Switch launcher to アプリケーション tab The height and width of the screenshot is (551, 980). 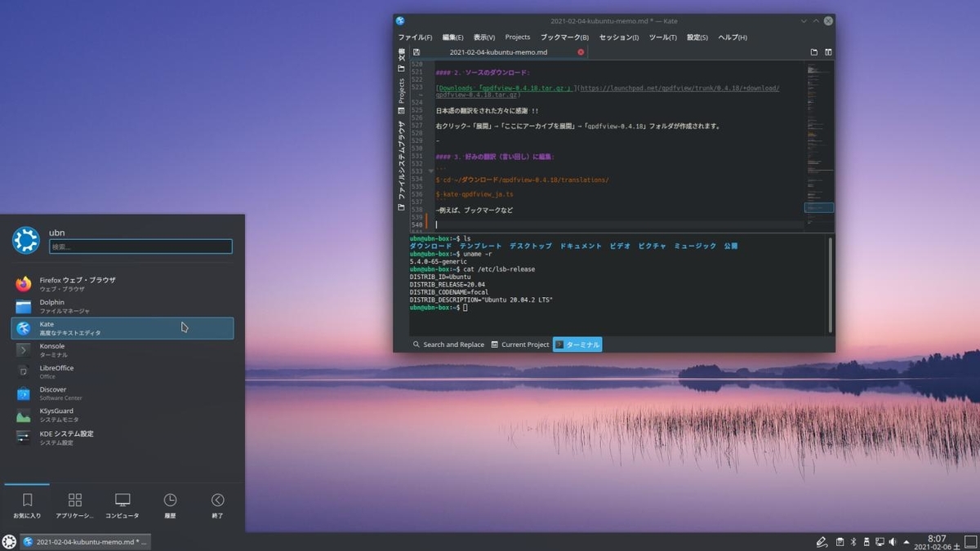(75, 506)
